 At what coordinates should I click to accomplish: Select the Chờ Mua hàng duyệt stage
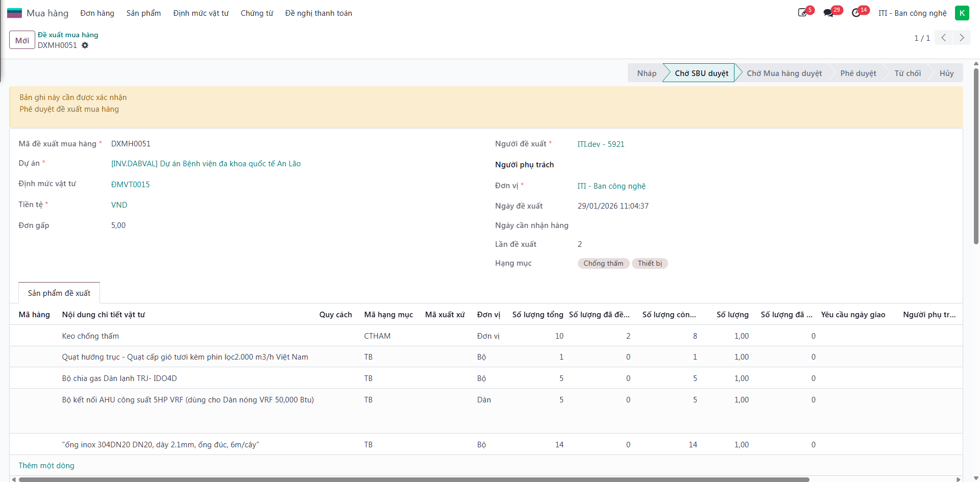(x=784, y=73)
